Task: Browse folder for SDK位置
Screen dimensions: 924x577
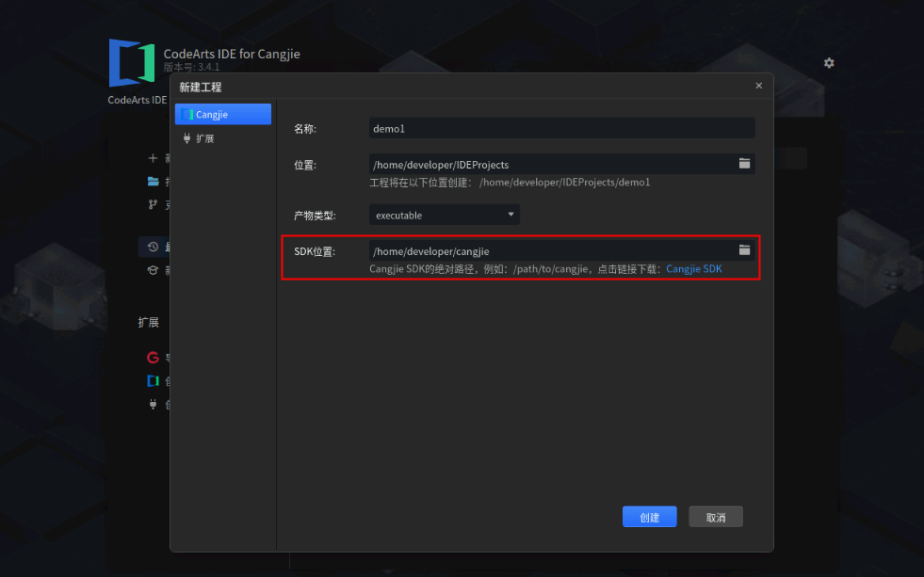Action: [744, 250]
